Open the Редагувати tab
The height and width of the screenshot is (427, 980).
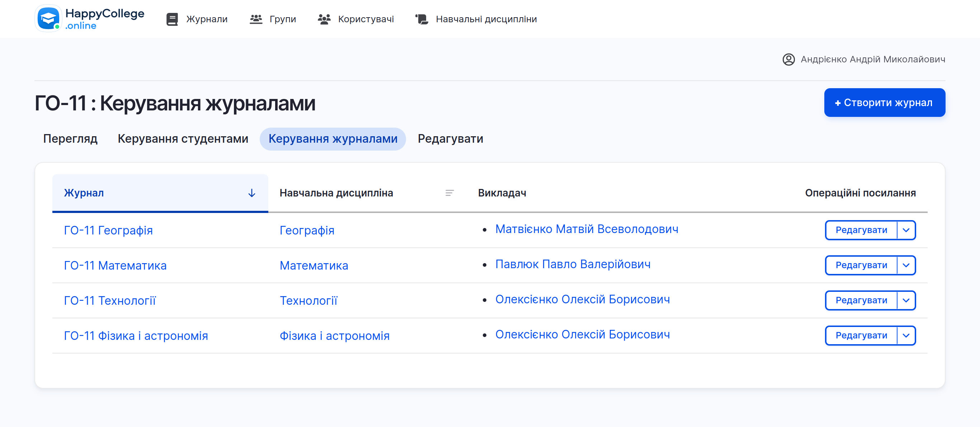pos(450,139)
